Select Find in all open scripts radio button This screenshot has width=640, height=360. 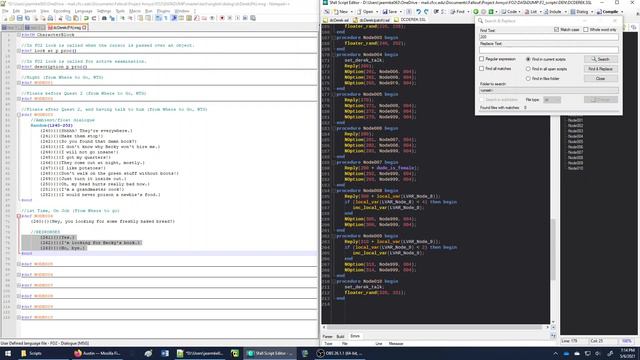point(528,69)
